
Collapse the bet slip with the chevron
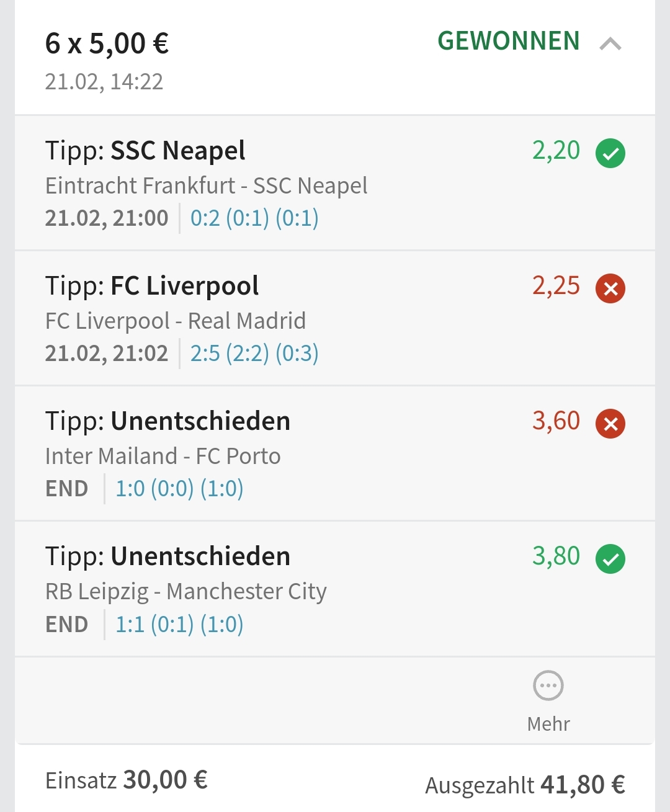610,43
